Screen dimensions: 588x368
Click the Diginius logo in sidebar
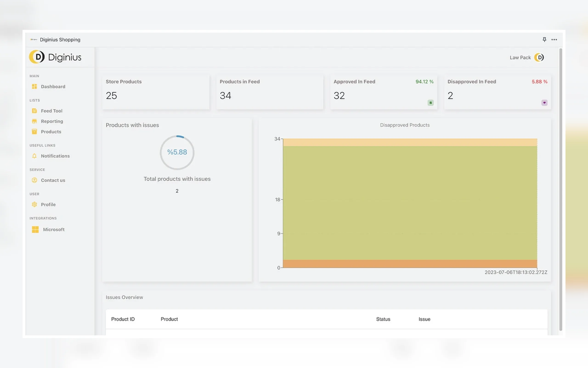click(55, 57)
